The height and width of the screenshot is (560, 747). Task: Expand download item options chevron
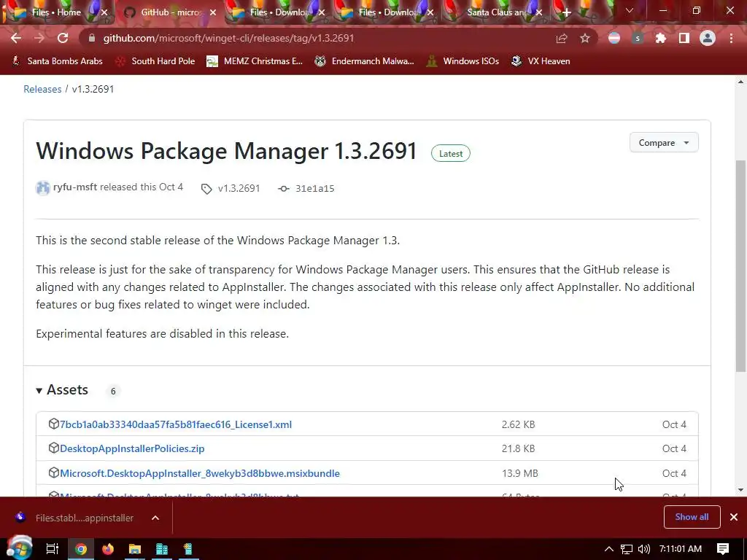coord(155,518)
